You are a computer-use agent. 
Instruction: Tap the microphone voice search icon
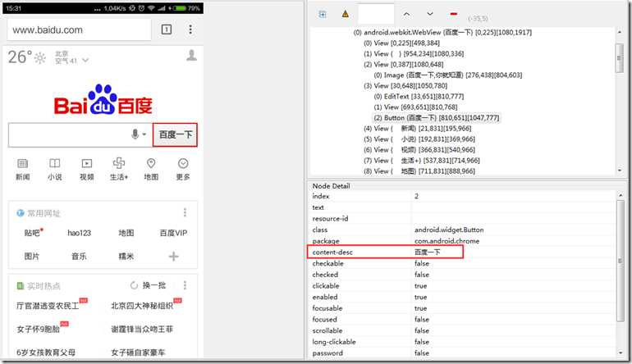pos(135,134)
